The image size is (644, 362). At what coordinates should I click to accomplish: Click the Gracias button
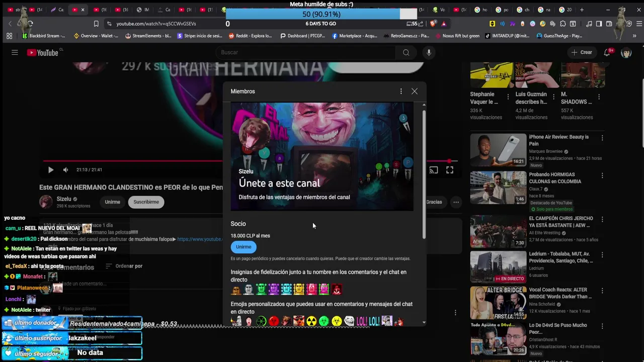tap(434, 202)
